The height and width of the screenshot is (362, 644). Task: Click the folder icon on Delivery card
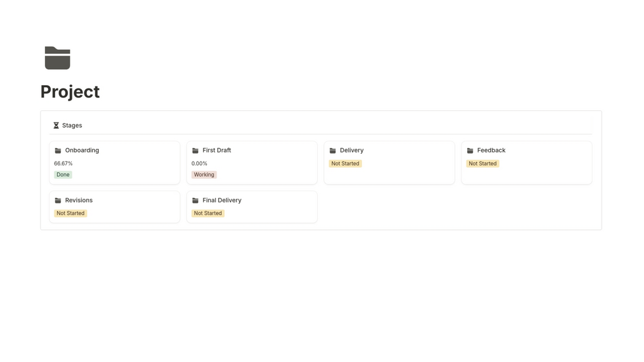click(333, 151)
